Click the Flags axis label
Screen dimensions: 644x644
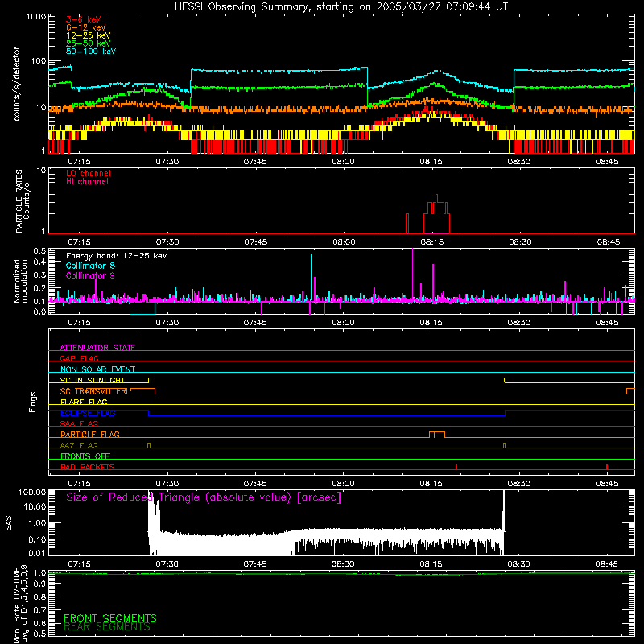tap(33, 402)
